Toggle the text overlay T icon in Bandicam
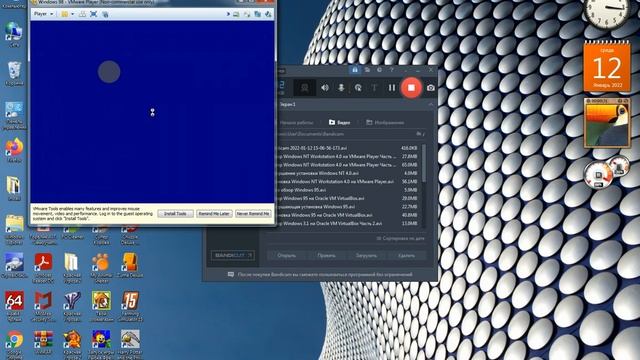Image resolution: width=640 pixels, height=360 pixels. tap(374, 87)
